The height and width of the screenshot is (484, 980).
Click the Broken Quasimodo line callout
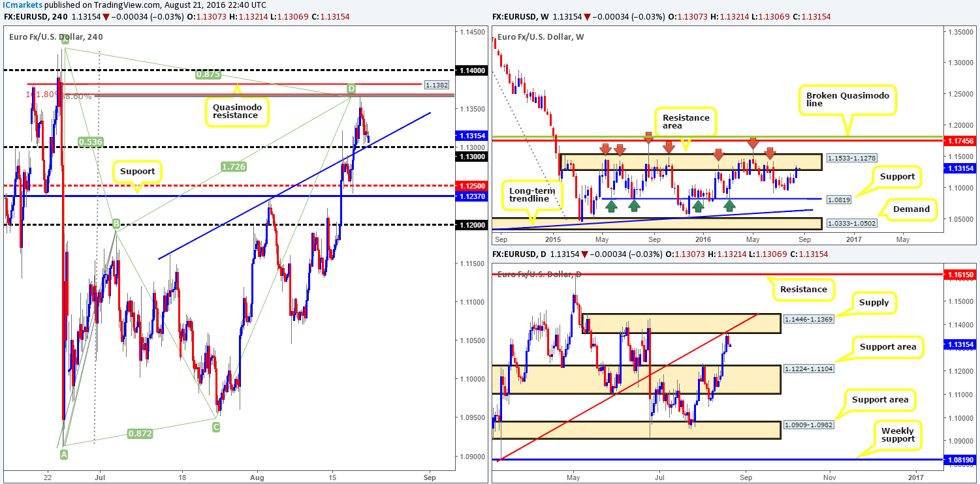coord(847,98)
